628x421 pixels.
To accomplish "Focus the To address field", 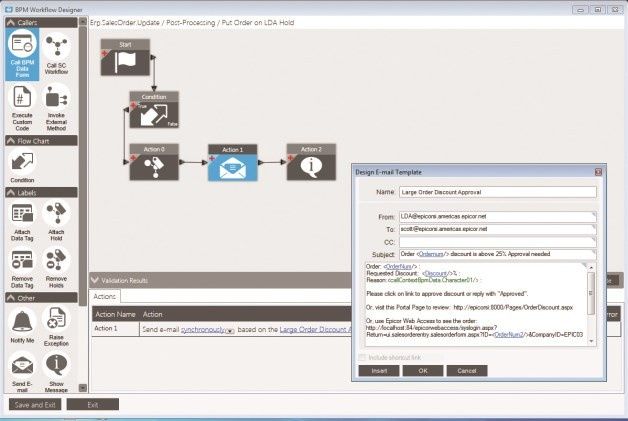I will click(498, 229).
